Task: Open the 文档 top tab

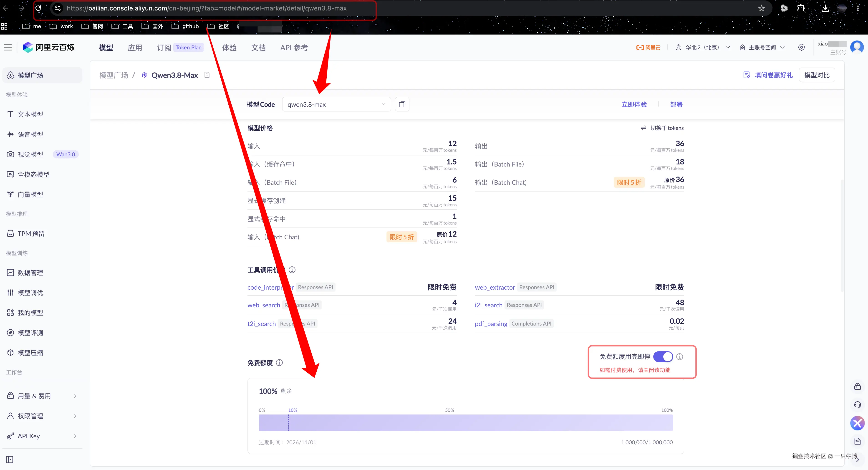Action: (x=258, y=48)
